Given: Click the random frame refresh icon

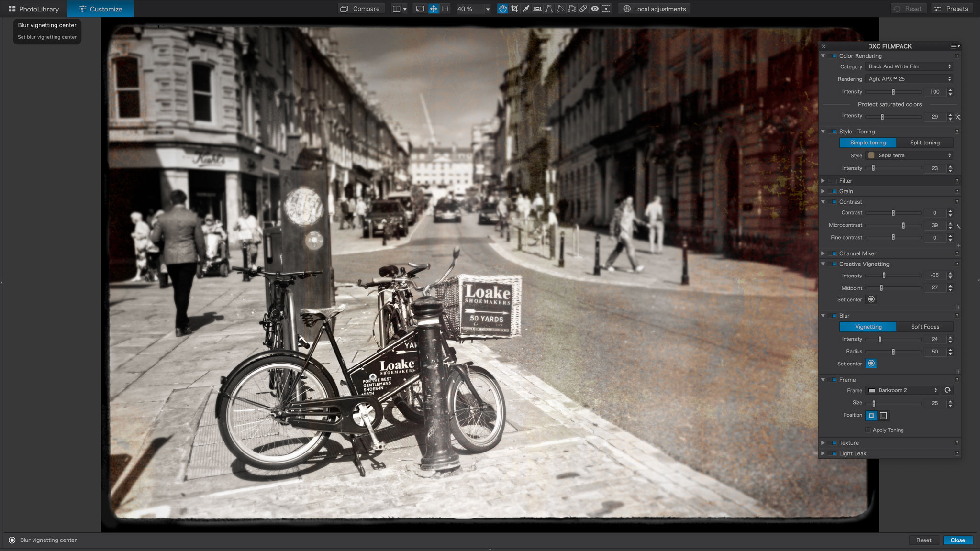Looking at the screenshot, I should pos(947,390).
